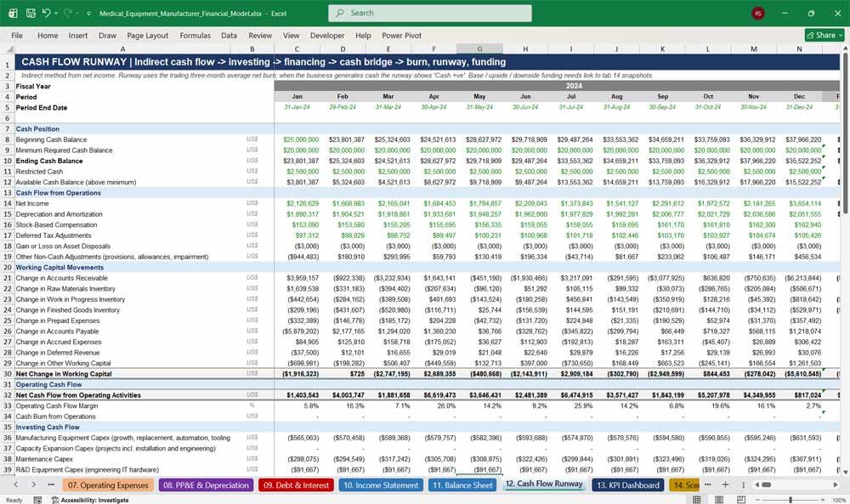Go to previous sheet tab arrow

(15, 484)
